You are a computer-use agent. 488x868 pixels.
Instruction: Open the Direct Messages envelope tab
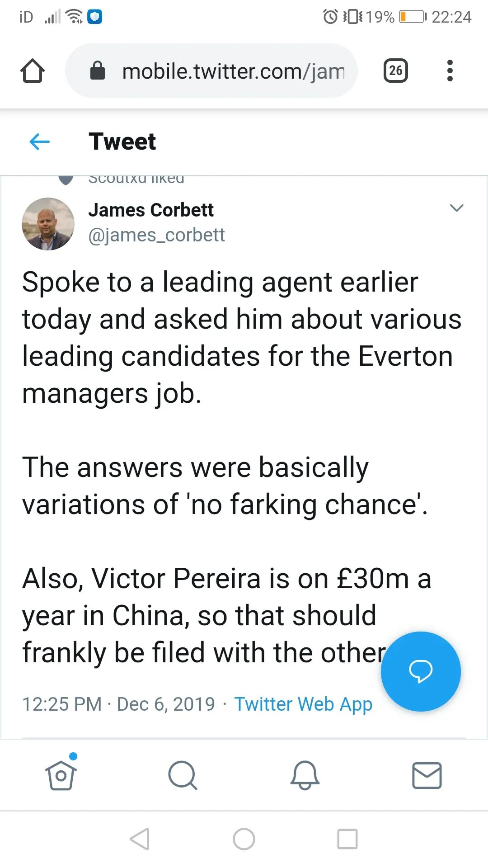427,775
